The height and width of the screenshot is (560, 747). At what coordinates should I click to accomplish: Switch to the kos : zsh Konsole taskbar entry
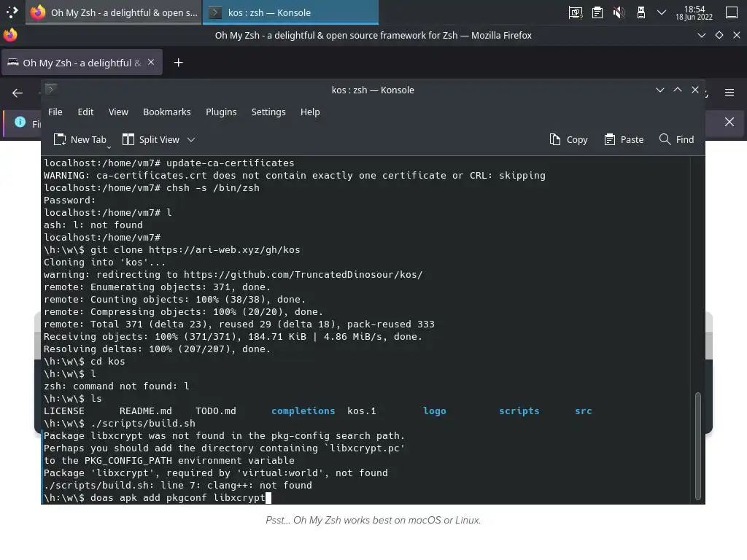pos(290,12)
